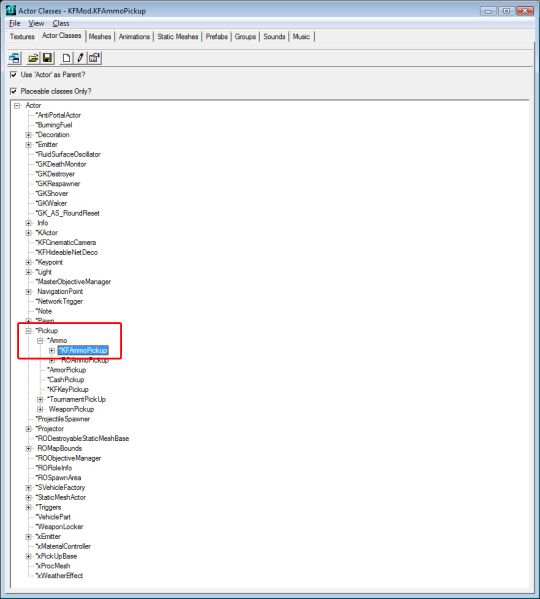Collapse the Pickup tree node
The height and width of the screenshot is (599, 540).
pos(29,331)
